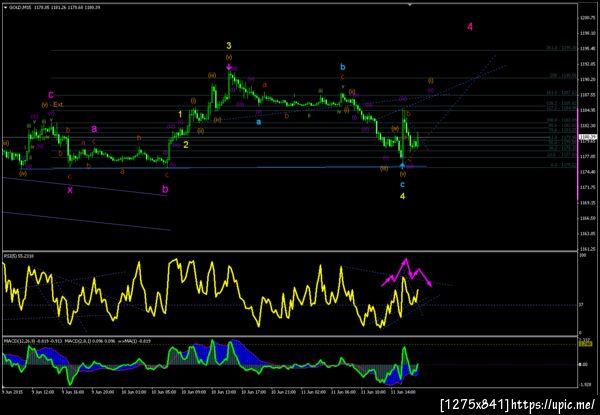
Task: Click the large magenta C wave label
Action: [x=51, y=94]
